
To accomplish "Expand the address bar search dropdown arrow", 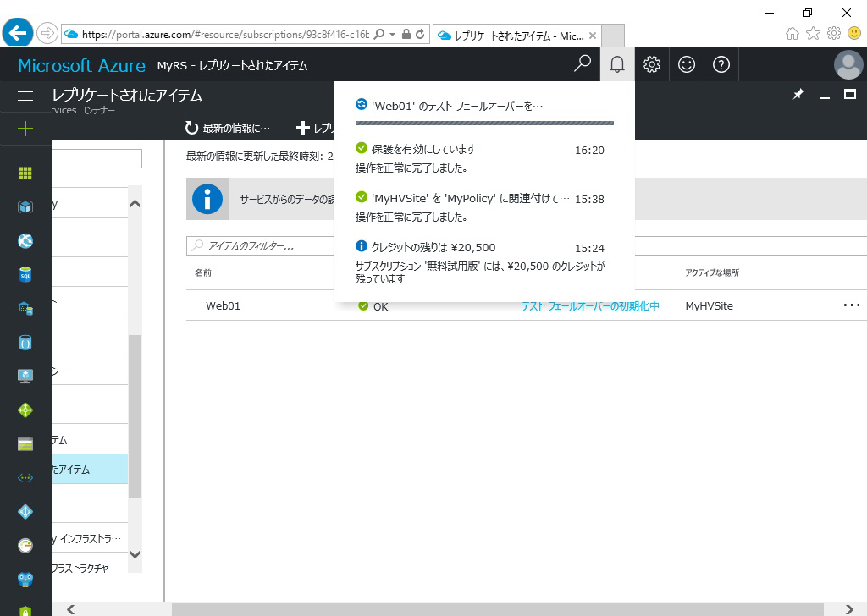I will point(392,34).
